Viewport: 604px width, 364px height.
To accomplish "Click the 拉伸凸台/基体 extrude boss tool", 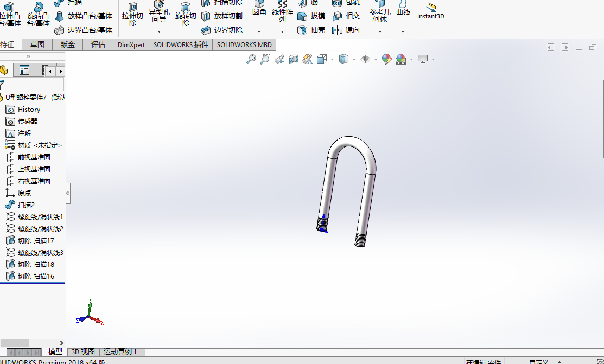I will click(x=10, y=14).
